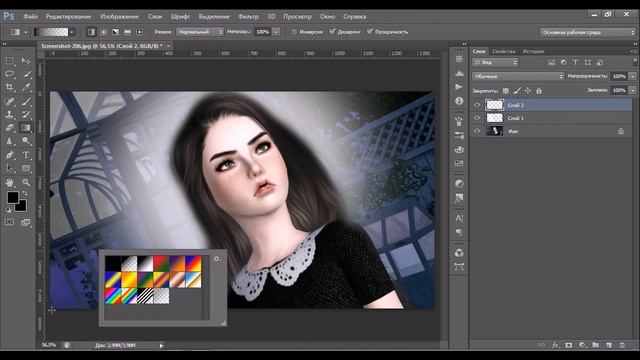640x360 pixels.
Task: Open the Фильтр menu
Action: point(248,17)
